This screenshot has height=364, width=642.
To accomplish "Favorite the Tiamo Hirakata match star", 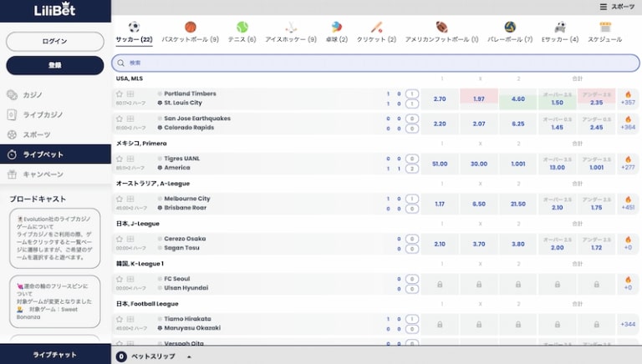I will pyautogui.click(x=120, y=319).
